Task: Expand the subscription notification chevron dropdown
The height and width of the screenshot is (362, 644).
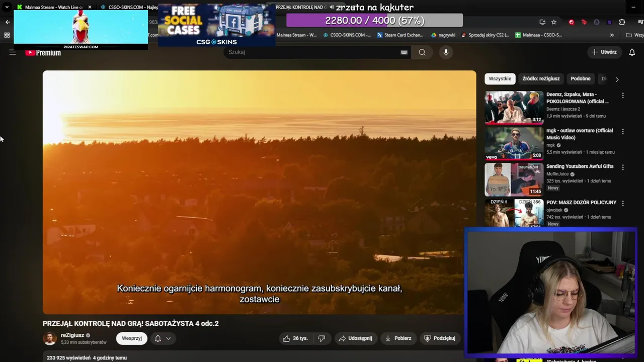Action: click(169, 338)
